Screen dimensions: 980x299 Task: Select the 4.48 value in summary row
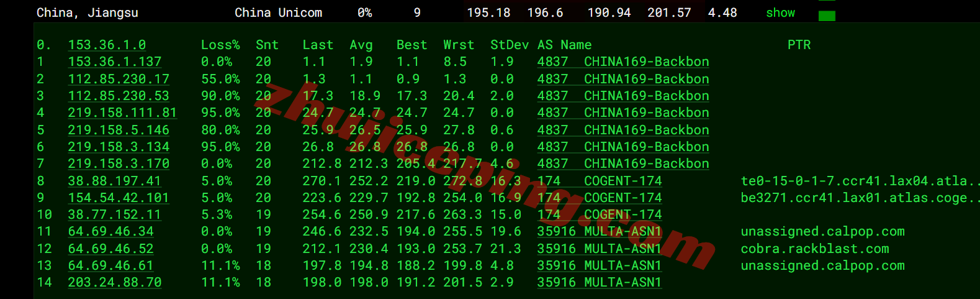[x=722, y=12]
